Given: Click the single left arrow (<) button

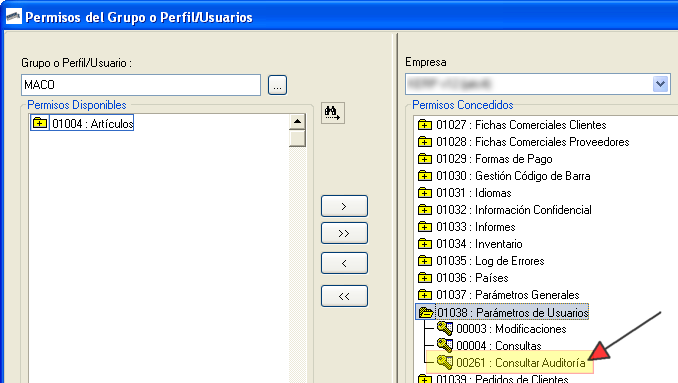Looking at the screenshot, I should (344, 263).
